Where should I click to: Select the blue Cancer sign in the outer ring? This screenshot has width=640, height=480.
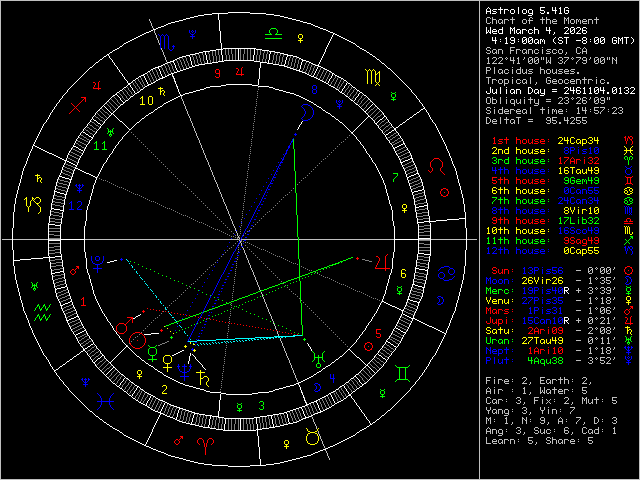pos(447,273)
